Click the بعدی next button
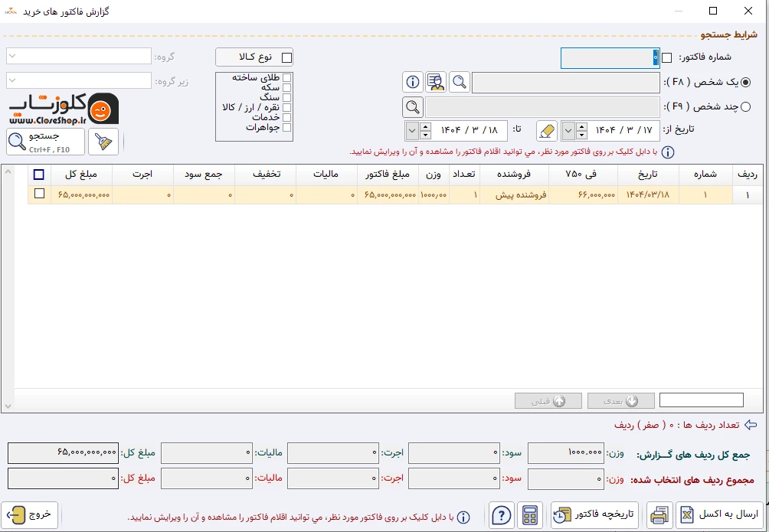This screenshot has height=532, width=769. coord(621,401)
